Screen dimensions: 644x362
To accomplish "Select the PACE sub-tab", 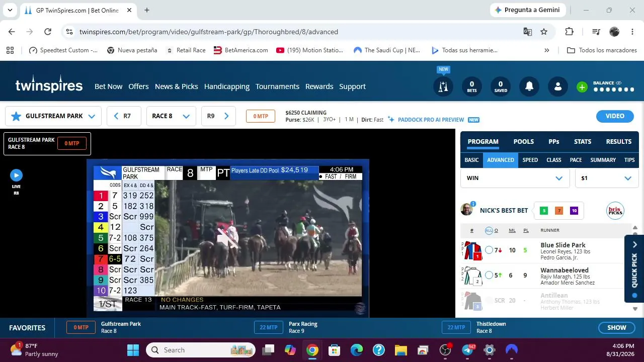I will (x=576, y=160).
